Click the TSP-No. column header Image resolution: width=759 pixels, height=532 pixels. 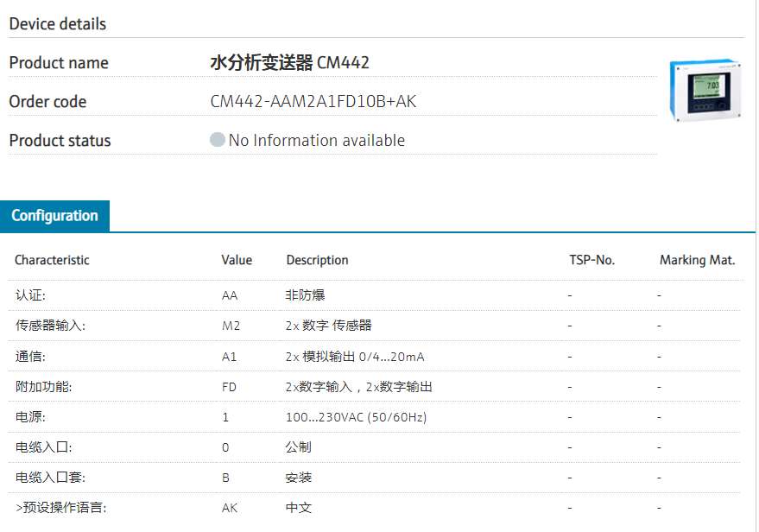pyautogui.click(x=591, y=260)
